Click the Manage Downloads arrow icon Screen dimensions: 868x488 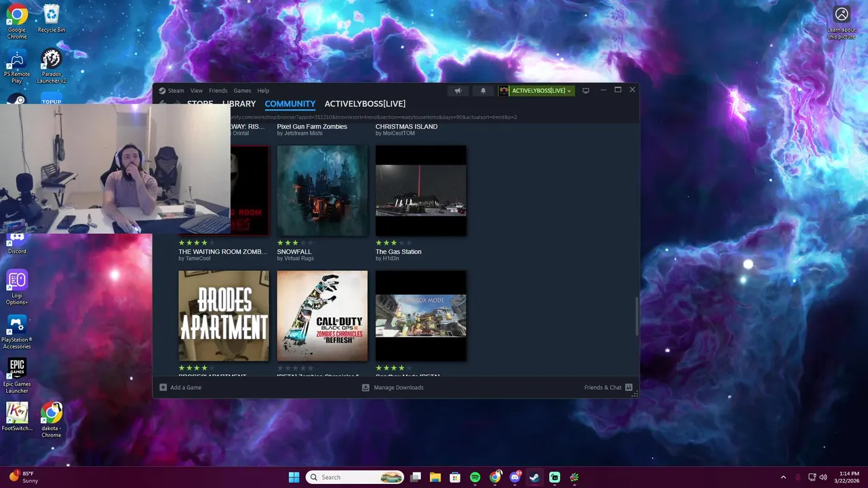pyautogui.click(x=366, y=388)
